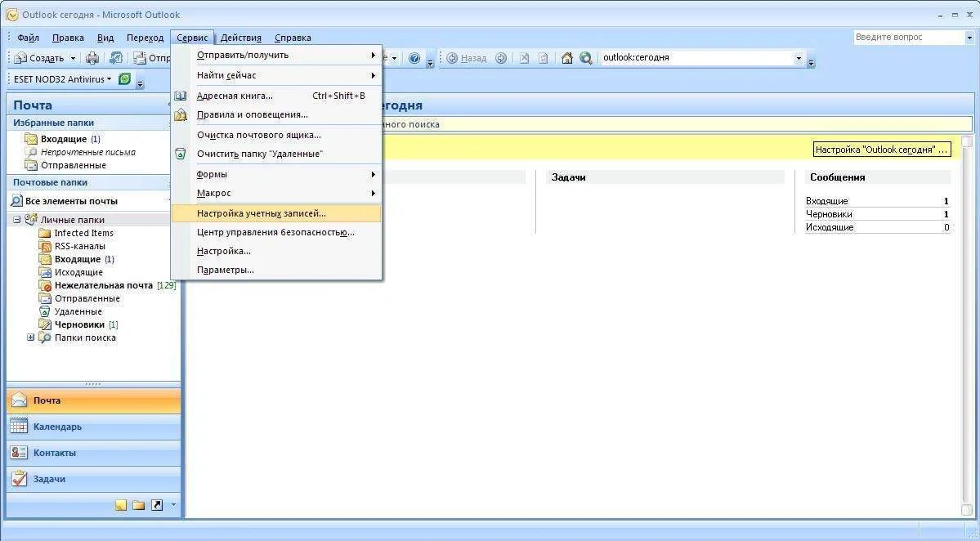
Task: Click the Задачи checkmark icon
Action: pos(20,479)
